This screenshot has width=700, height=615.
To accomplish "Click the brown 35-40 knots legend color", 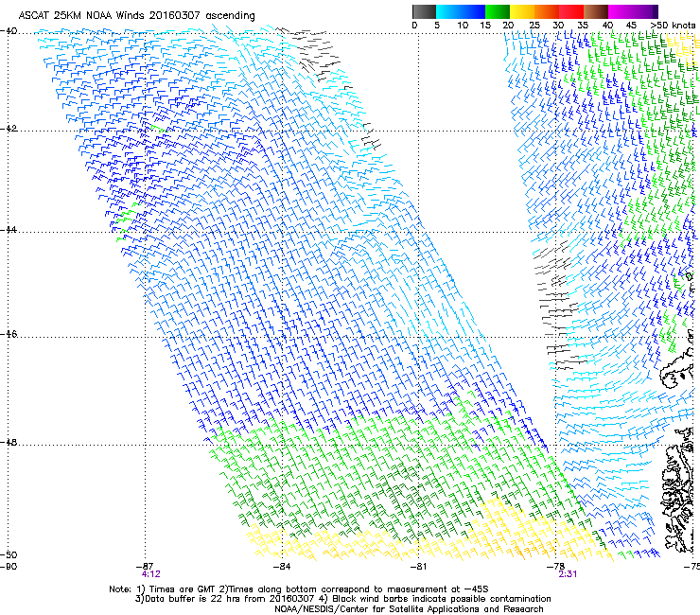I will (596, 11).
